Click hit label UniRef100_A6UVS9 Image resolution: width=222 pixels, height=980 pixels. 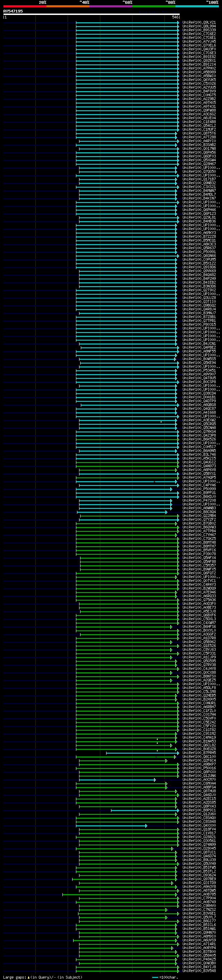[199, 940]
